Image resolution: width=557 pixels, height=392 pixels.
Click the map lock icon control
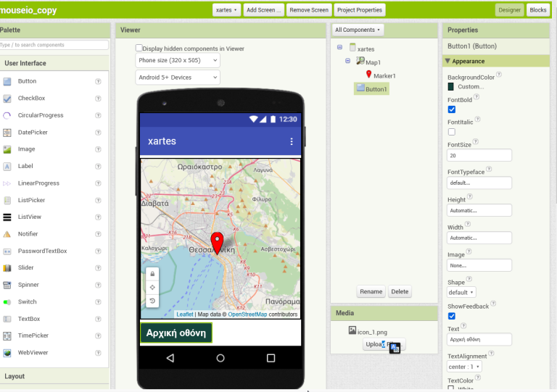[x=152, y=274]
